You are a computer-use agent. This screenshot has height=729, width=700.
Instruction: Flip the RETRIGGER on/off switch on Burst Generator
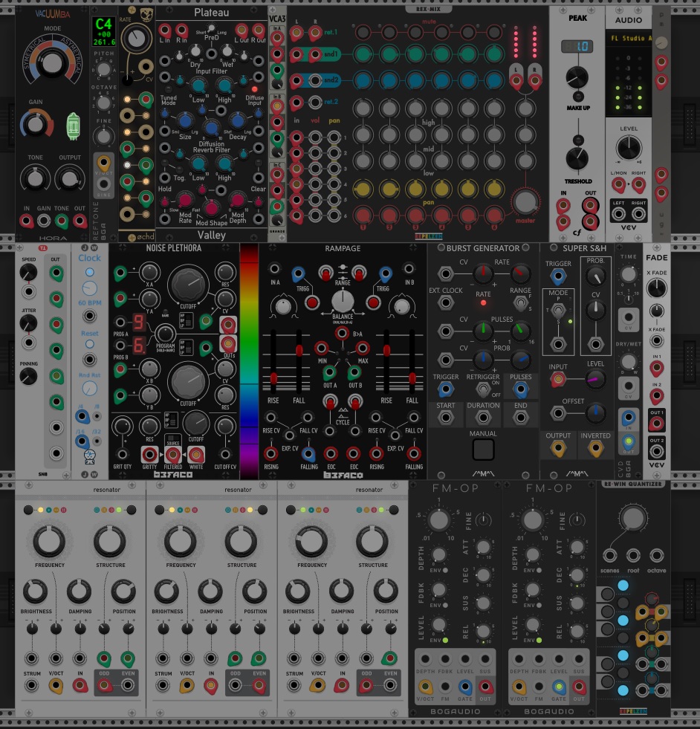pos(483,389)
